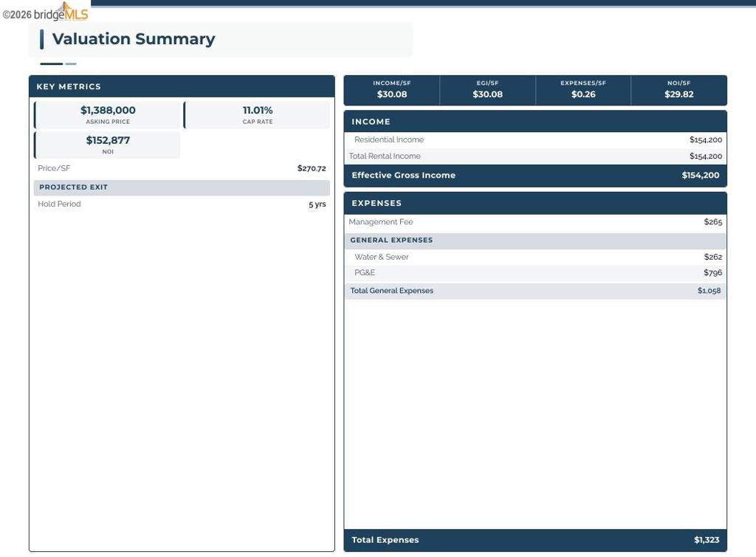Click the Residential Income $154,200 amount
Image resolution: width=756 pixels, height=557 pixels.
(x=705, y=140)
